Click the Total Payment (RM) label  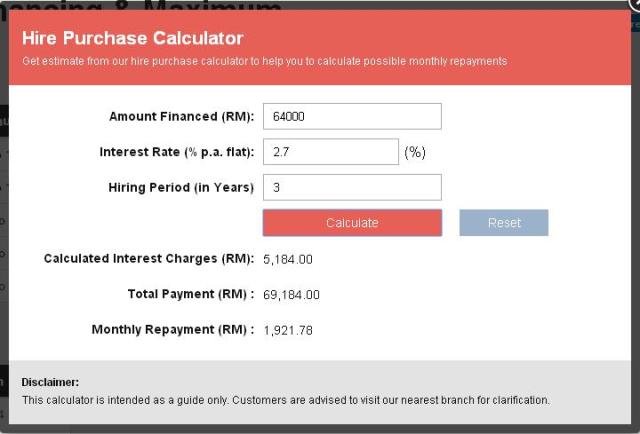(x=191, y=295)
